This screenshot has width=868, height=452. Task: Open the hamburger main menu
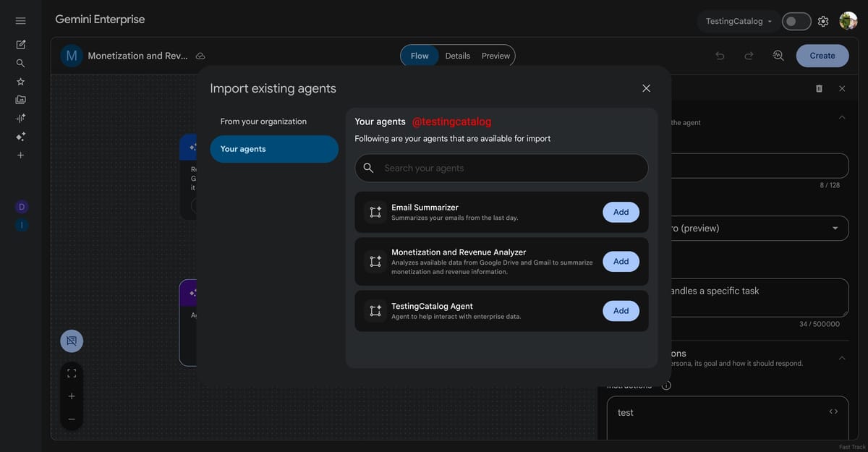[20, 21]
